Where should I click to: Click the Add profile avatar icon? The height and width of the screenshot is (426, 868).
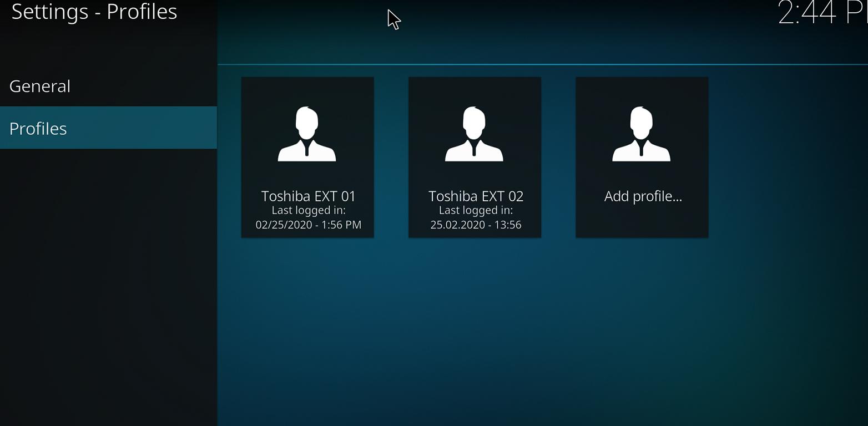coord(642,134)
